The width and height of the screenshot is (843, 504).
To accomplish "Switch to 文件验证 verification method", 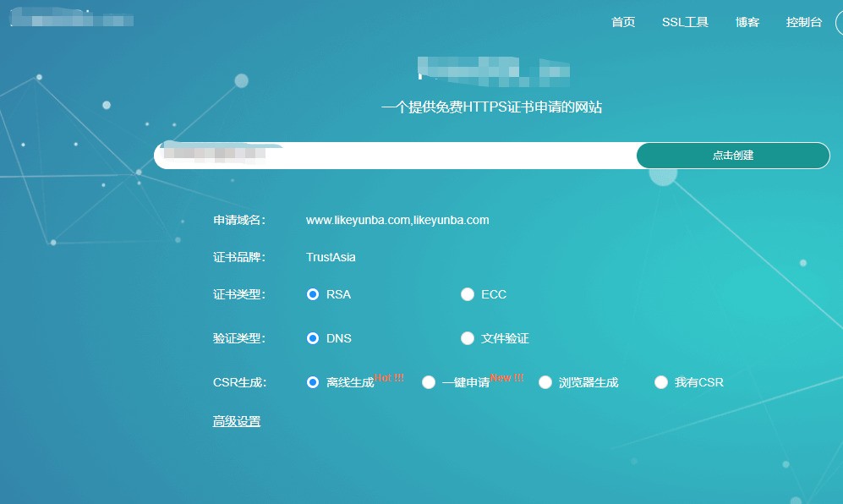I will (468, 338).
